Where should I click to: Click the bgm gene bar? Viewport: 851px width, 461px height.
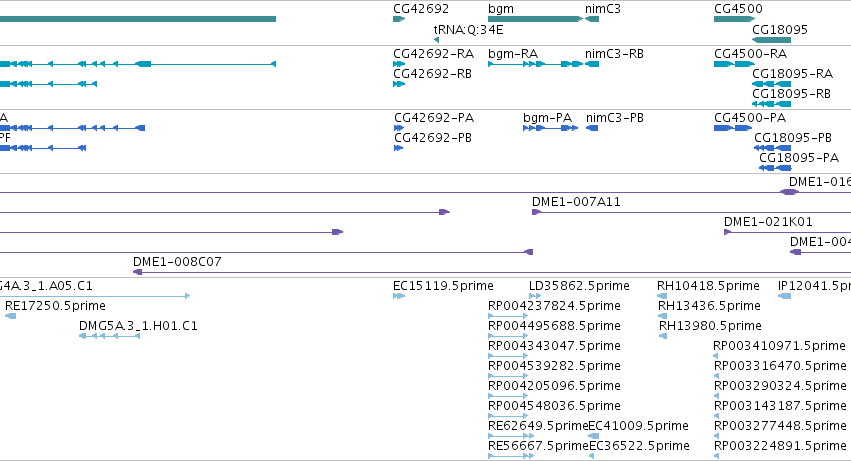click(535, 19)
